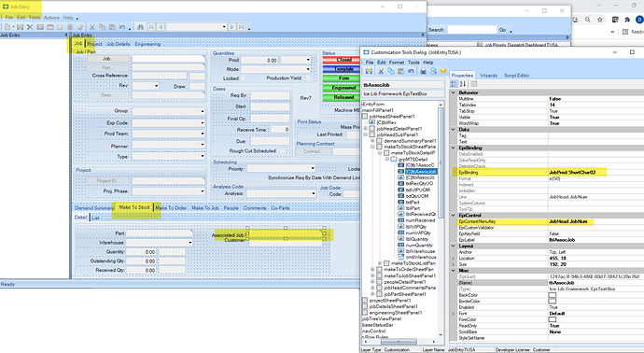644x353 pixels.
Task: Click the Cut scissors icon in Customization Tools
Action: tap(381, 71)
